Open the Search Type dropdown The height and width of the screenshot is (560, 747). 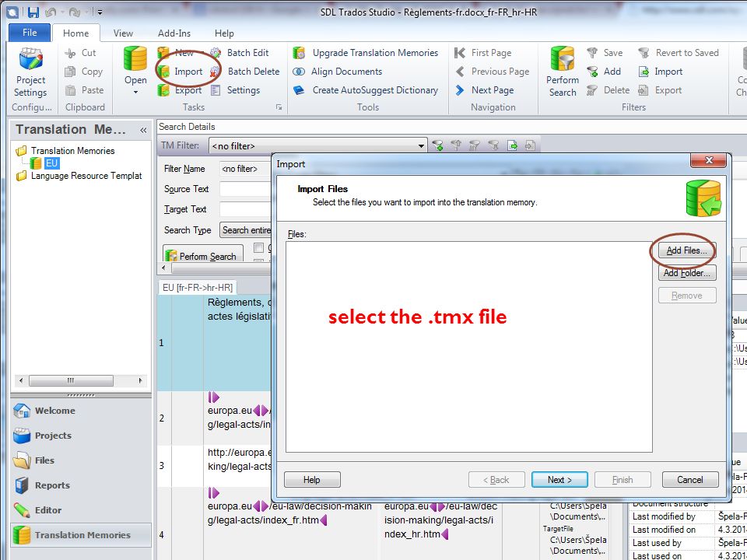coord(247,230)
